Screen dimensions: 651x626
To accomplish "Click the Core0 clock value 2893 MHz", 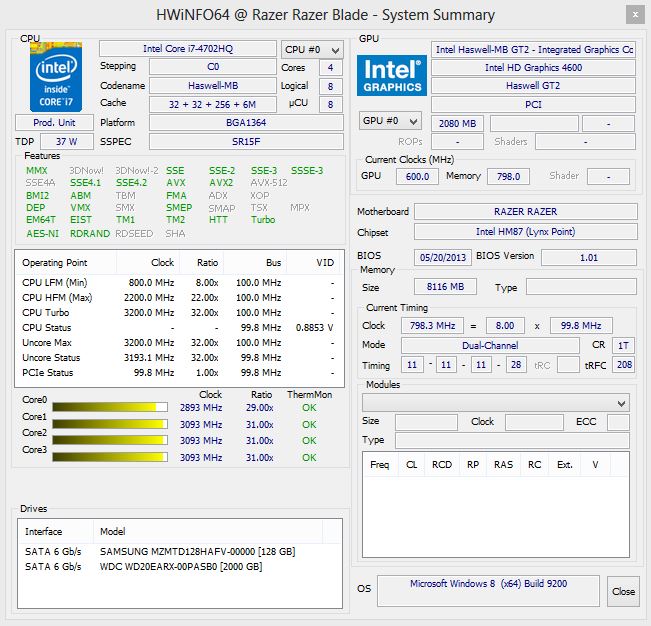I will pyautogui.click(x=201, y=408).
